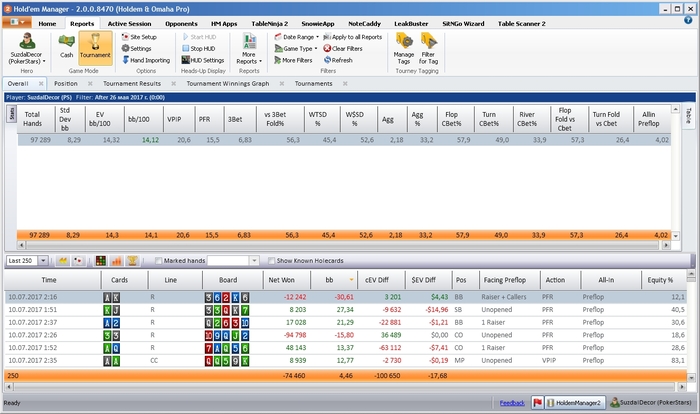
Task: Click the card marker icon beside replay
Action: coord(78,261)
